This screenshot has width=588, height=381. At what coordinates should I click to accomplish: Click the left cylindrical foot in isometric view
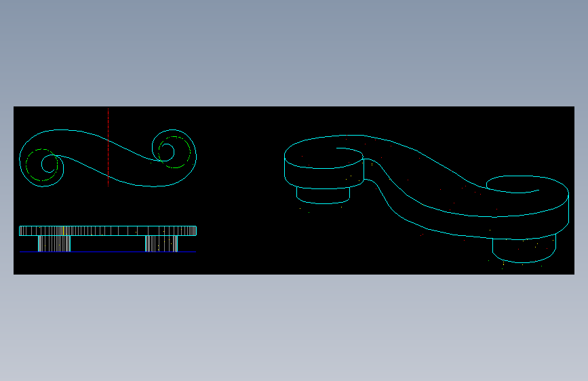[x=324, y=195]
